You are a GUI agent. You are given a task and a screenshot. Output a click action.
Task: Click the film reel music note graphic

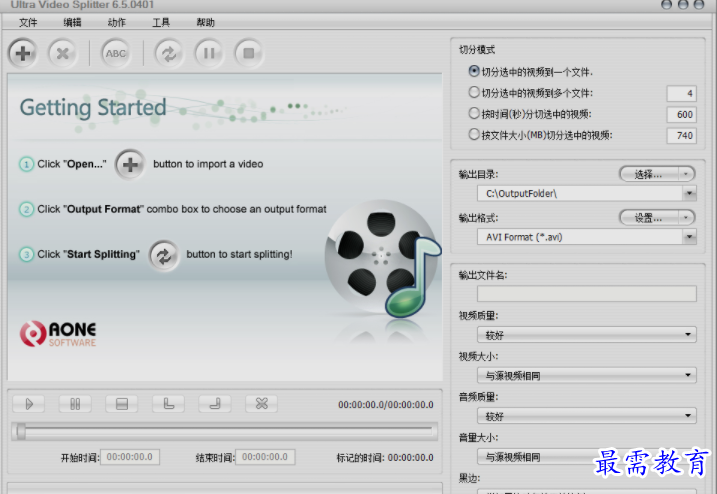pyautogui.click(x=382, y=260)
